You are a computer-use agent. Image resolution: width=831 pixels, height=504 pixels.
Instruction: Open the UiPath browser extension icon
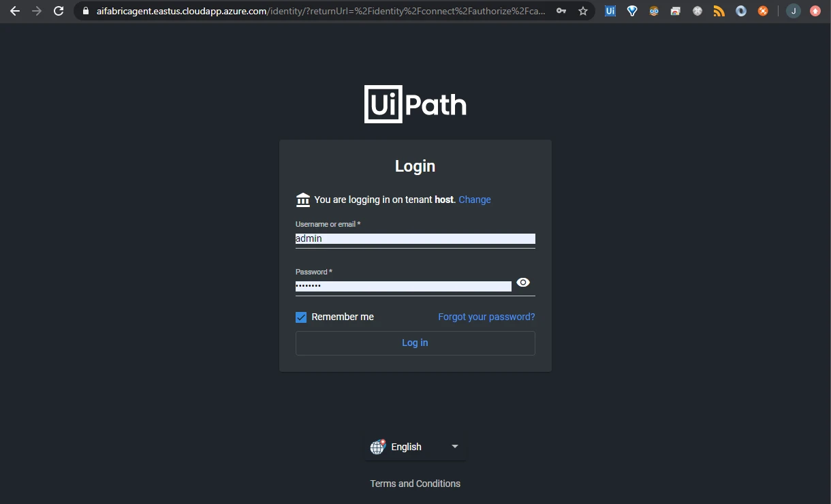[610, 11]
